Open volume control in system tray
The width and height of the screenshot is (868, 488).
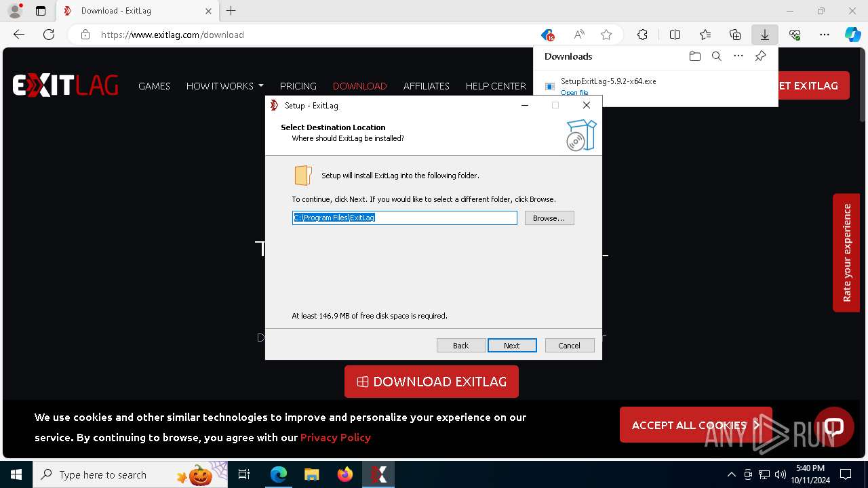pyautogui.click(x=781, y=474)
